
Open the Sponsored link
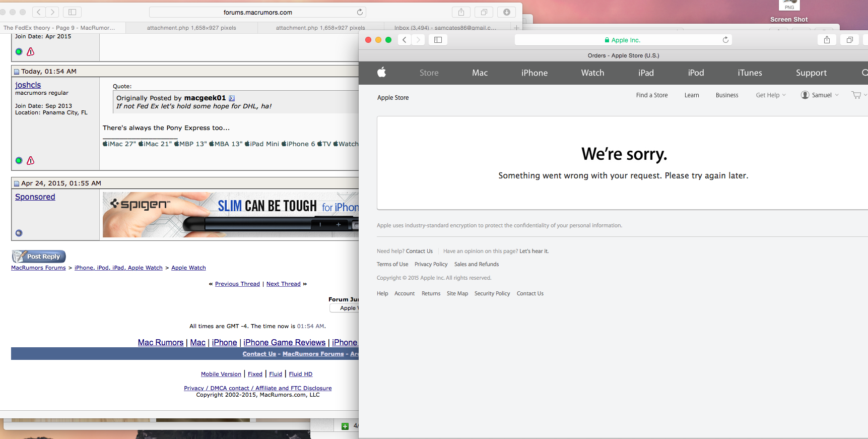point(35,197)
